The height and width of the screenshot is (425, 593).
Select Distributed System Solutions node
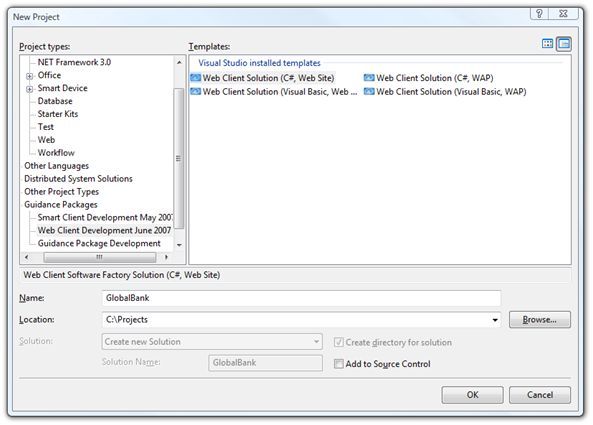[78, 178]
